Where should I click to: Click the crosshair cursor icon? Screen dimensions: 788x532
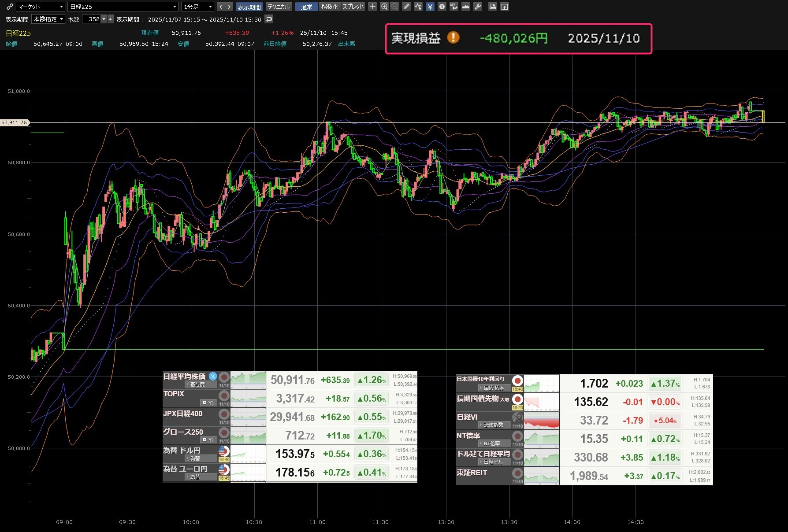coord(372,7)
